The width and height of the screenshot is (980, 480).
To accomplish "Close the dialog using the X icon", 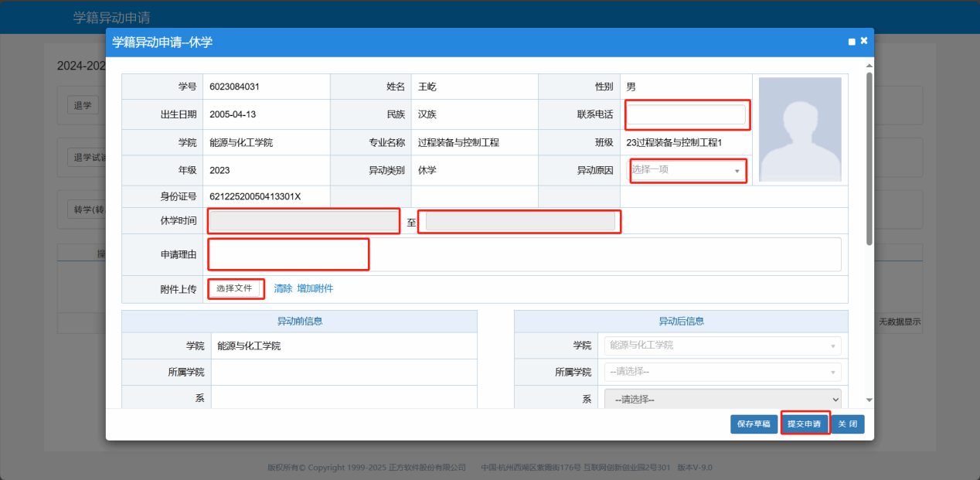I will tap(864, 41).
